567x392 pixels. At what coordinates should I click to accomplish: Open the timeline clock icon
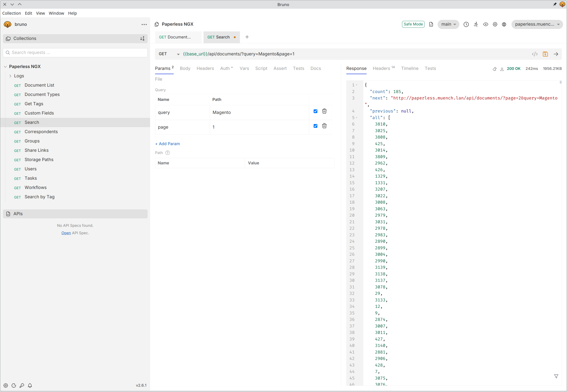(x=466, y=24)
